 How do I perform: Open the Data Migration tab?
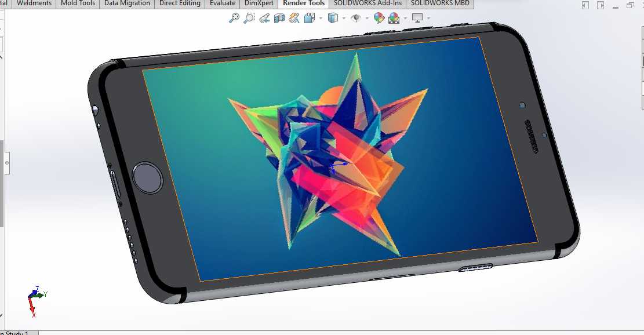click(128, 3)
